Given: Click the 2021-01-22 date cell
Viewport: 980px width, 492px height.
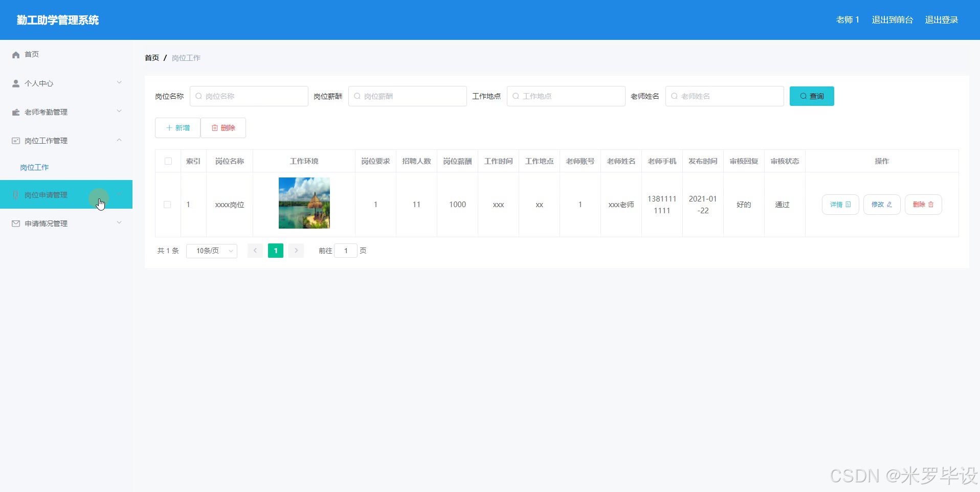Looking at the screenshot, I should 703,205.
